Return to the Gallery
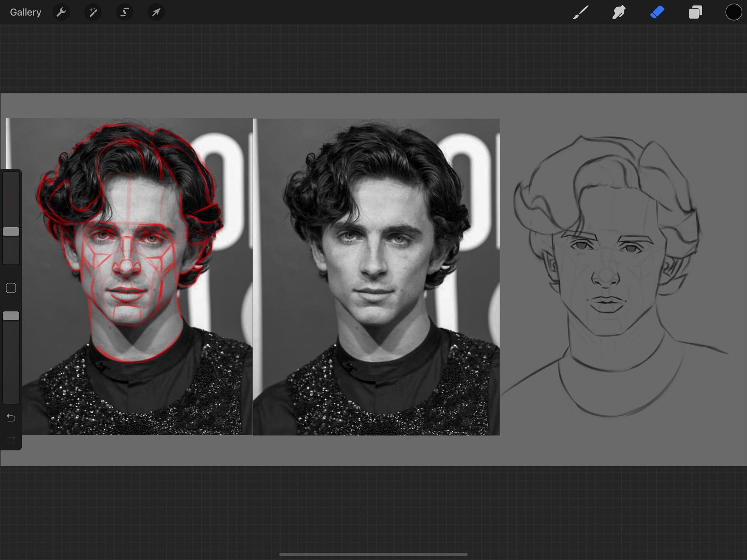 point(25,12)
